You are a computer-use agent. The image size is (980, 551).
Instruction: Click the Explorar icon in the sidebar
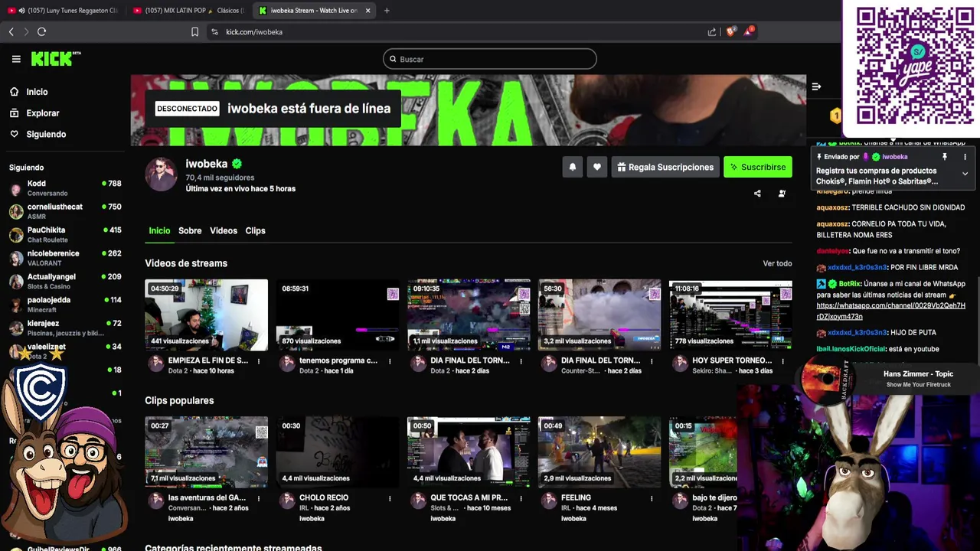[x=15, y=113]
